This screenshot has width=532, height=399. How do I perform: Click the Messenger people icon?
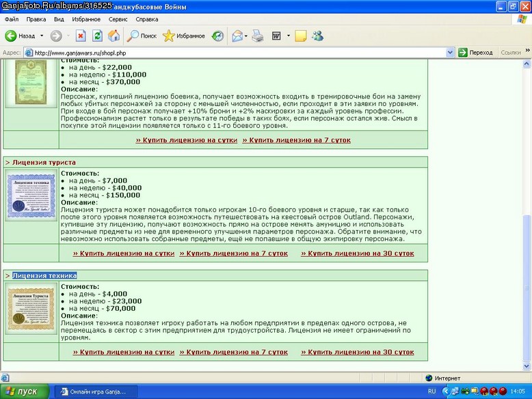[x=317, y=36]
